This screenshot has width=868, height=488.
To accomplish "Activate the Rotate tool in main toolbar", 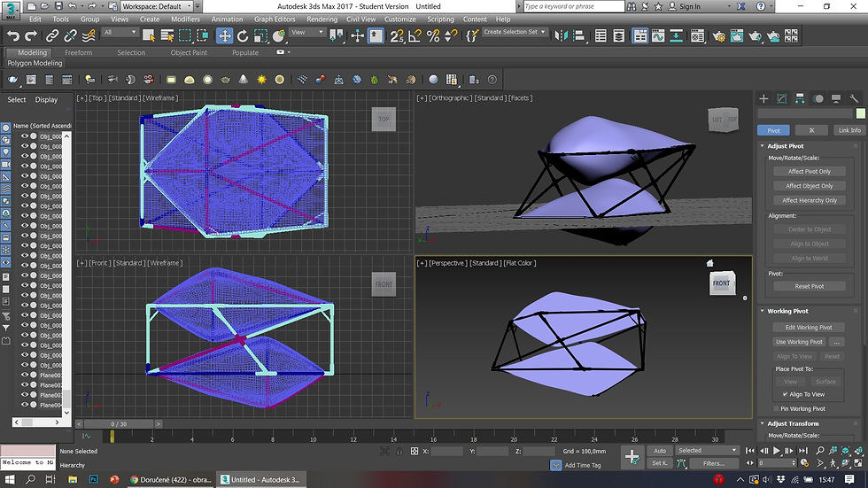I will point(244,36).
